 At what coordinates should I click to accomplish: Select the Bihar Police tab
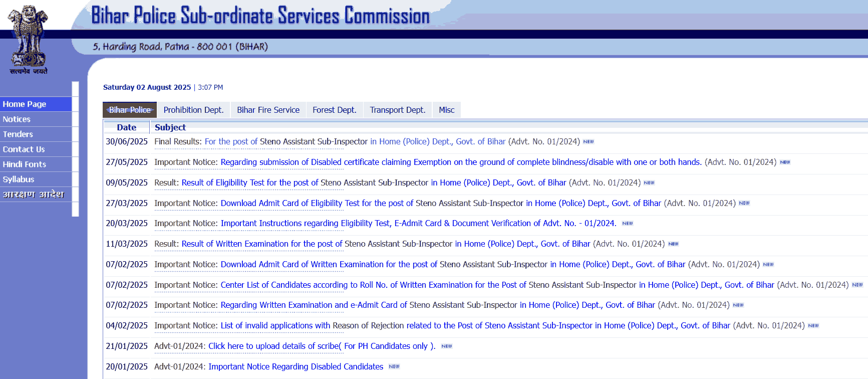point(130,110)
